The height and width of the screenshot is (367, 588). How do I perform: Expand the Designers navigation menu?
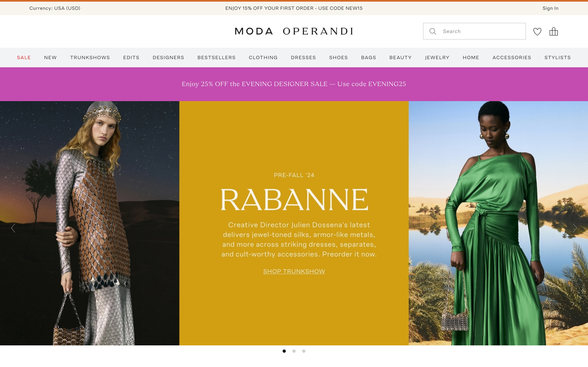[168, 57]
